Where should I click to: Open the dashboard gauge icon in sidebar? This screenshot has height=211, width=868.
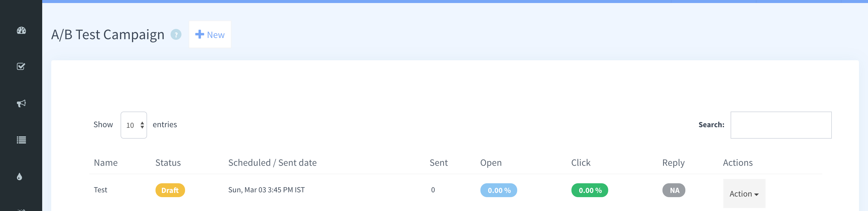(21, 30)
